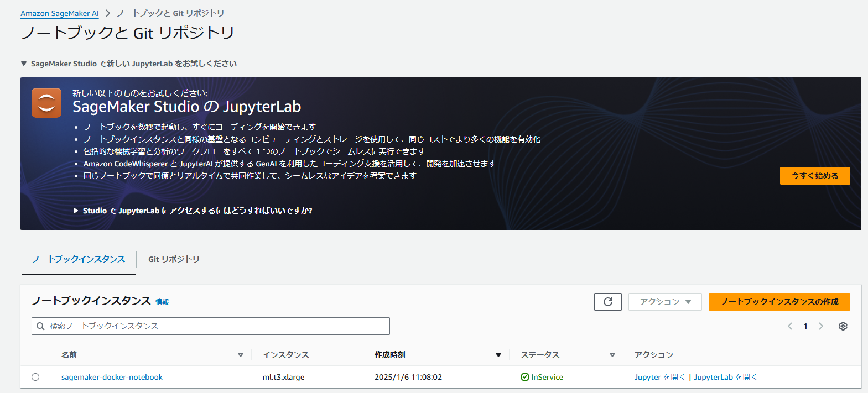Click the SageMaker Studio JupyterLab logo icon
Screen dimensions: 868x393
[46, 103]
